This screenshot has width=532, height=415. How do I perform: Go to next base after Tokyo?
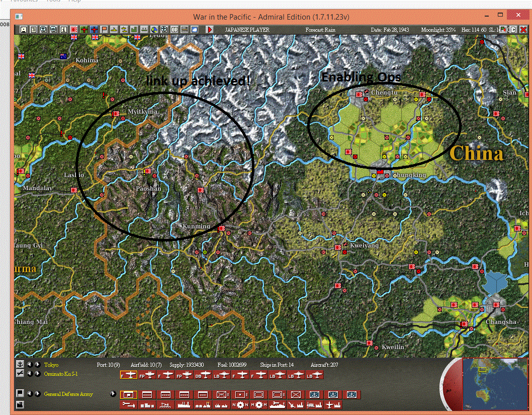[38, 364]
